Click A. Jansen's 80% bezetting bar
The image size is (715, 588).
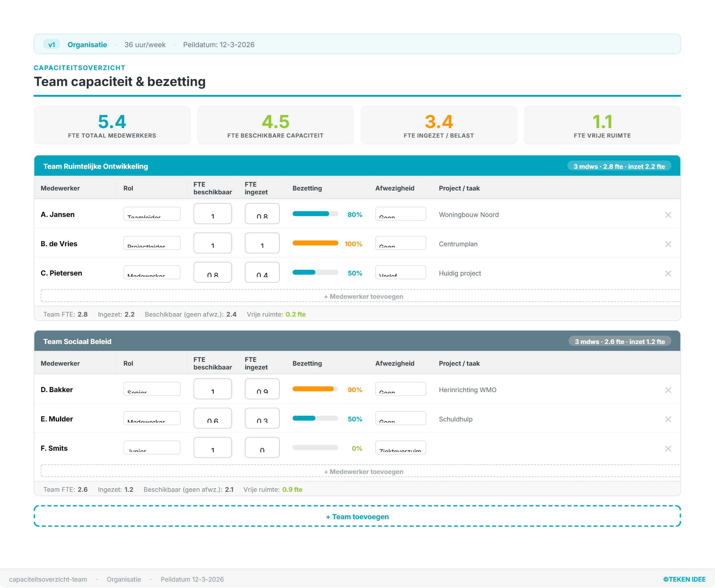click(315, 214)
